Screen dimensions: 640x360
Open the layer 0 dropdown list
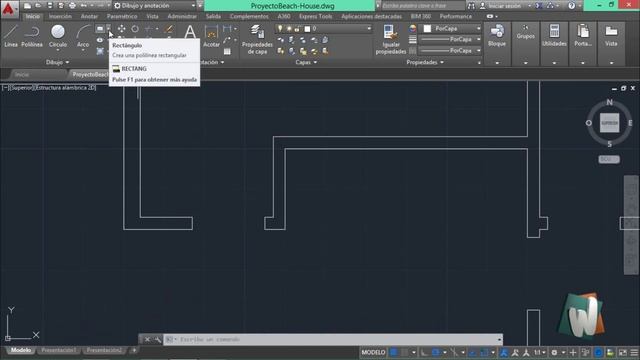coord(324,29)
